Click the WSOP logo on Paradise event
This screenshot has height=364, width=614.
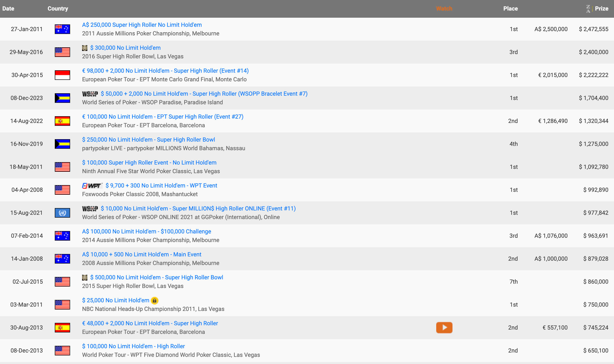click(x=90, y=94)
